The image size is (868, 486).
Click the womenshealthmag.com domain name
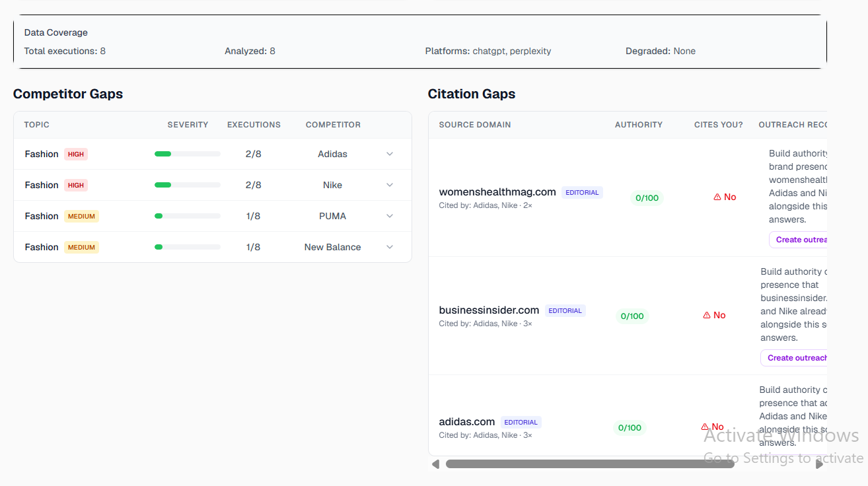[497, 191]
